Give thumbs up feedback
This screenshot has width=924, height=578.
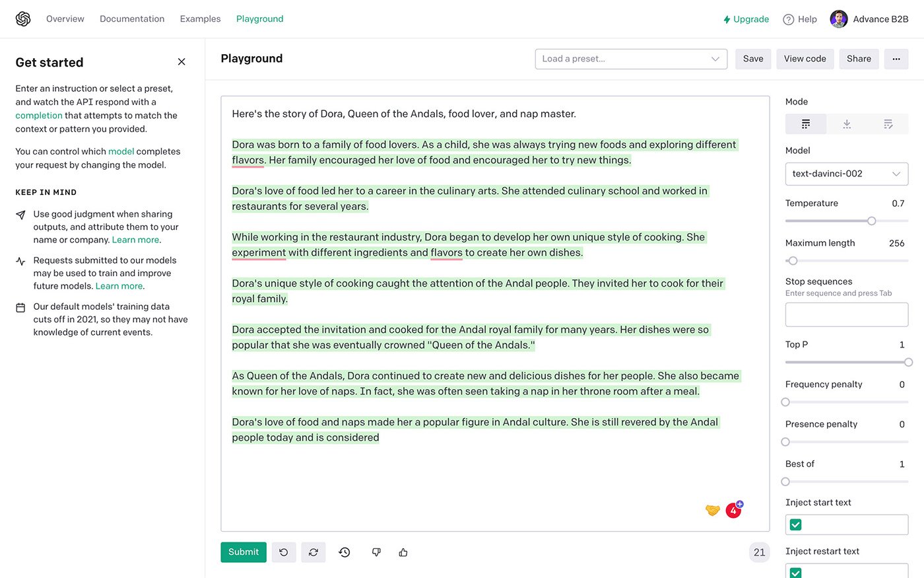point(403,552)
